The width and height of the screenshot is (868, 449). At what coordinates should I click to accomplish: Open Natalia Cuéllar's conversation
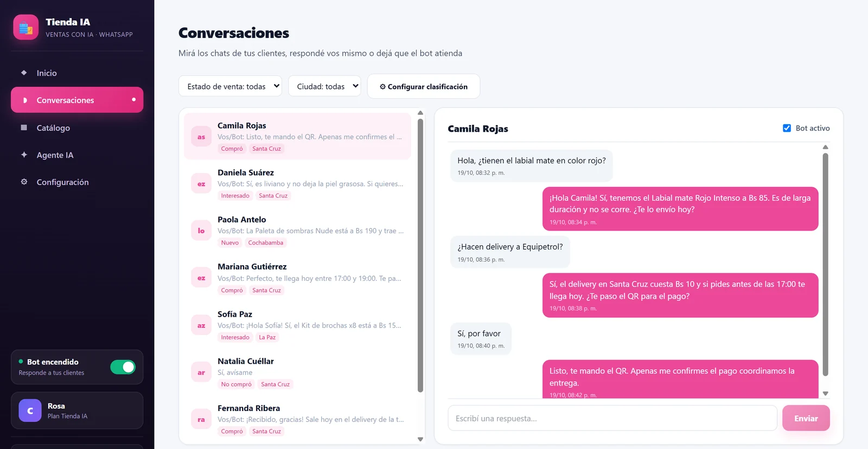(297, 372)
